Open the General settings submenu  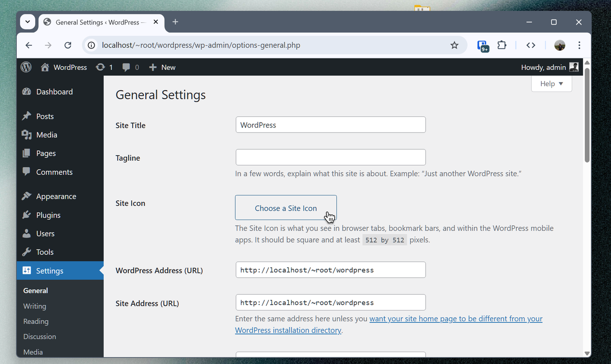click(x=36, y=291)
